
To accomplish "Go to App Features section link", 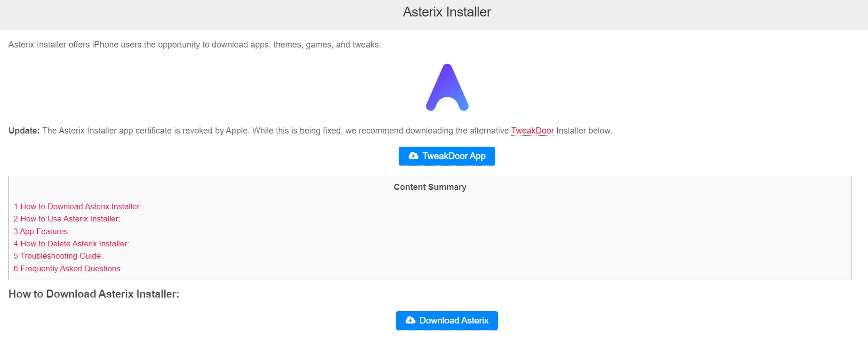I will pyautogui.click(x=42, y=231).
